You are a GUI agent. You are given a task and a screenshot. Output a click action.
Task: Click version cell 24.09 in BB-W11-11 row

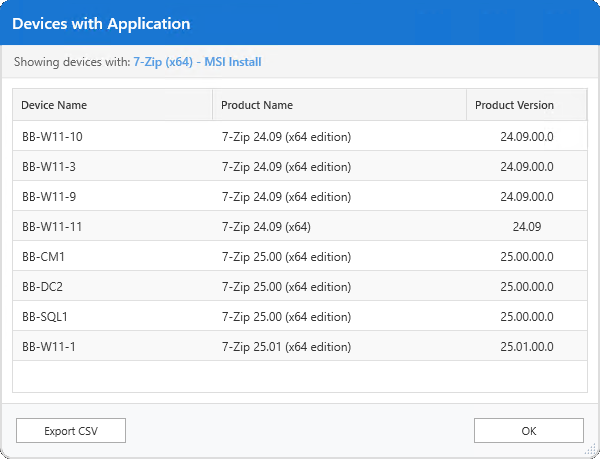pyautogui.click(x=527, y=227)
